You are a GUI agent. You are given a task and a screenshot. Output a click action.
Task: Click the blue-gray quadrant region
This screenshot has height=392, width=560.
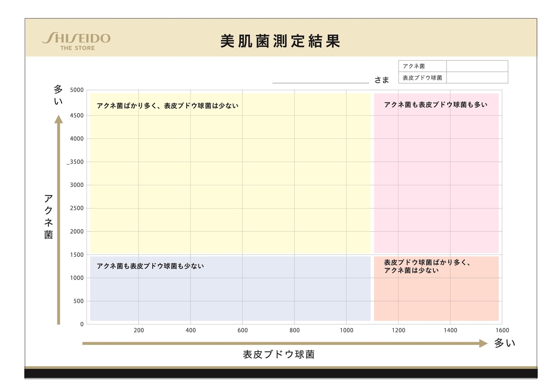(230, 293)
